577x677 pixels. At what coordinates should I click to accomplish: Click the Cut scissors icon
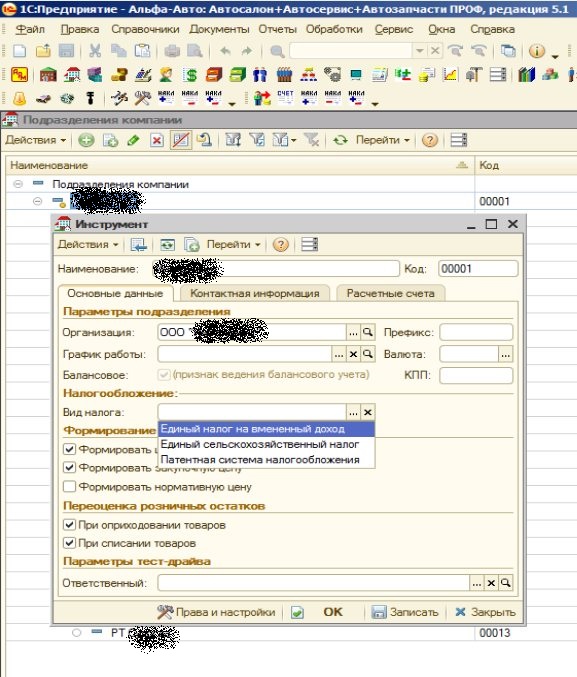click(95, 51)
